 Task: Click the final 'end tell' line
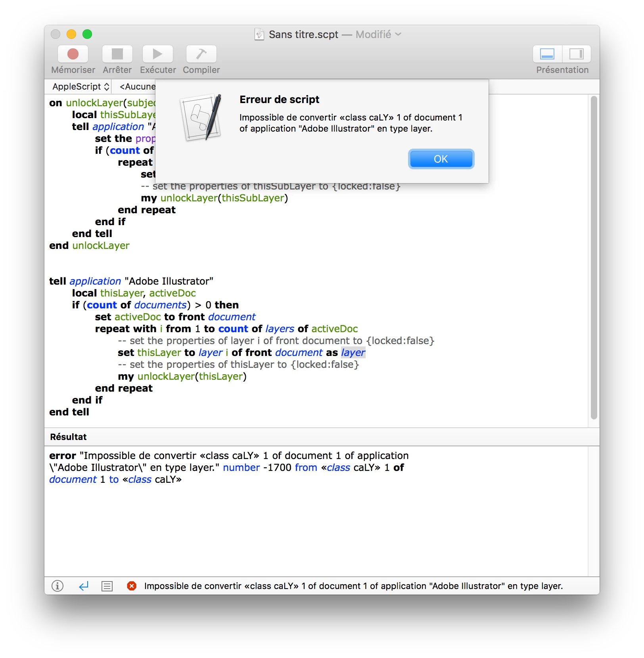pyautogui.click(x=69, y=412)
